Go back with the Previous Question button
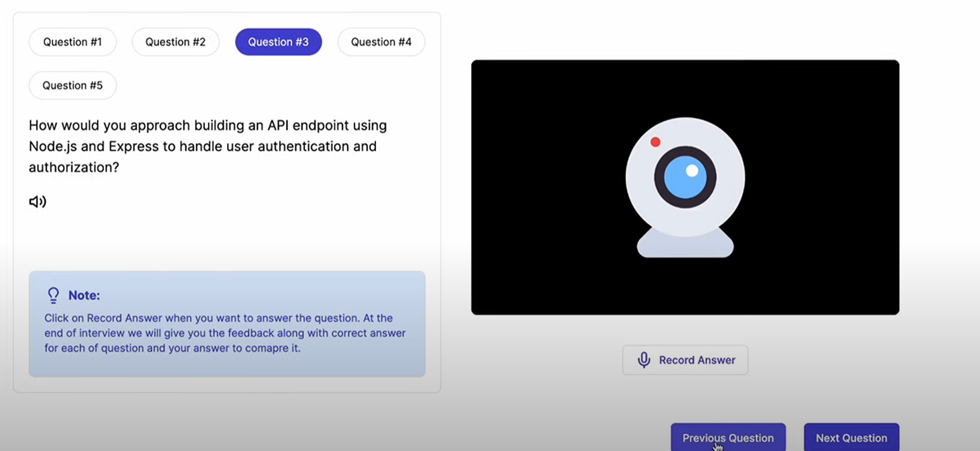The image size is (980, 451). coord(728,438)
